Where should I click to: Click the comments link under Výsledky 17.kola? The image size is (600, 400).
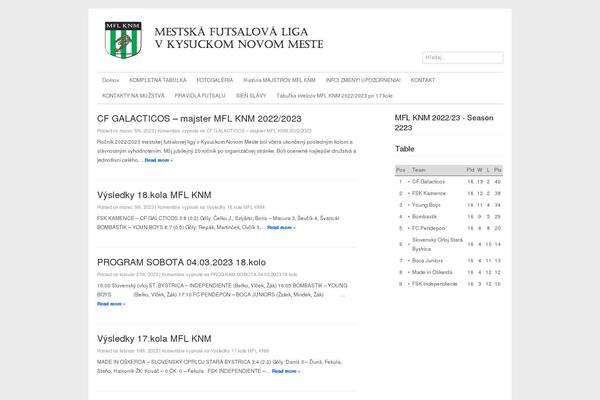(213, 351)
